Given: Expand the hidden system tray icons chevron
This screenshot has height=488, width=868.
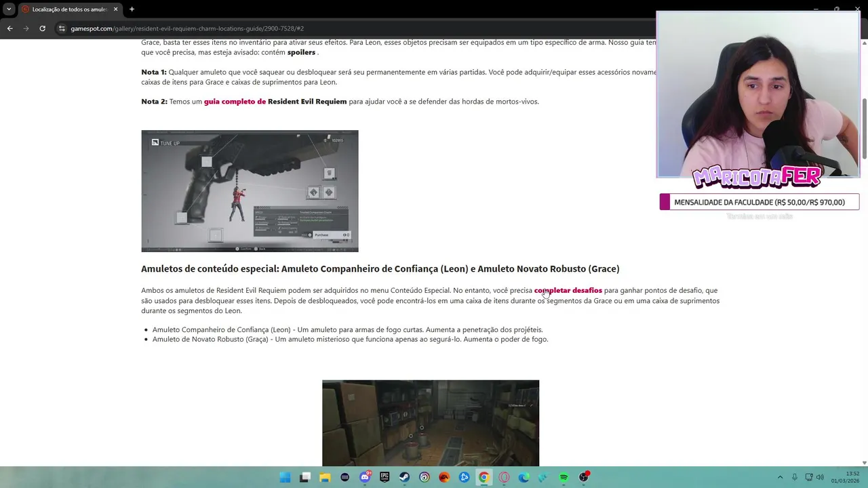Looking at the screenshot, I should pos(780,477).
